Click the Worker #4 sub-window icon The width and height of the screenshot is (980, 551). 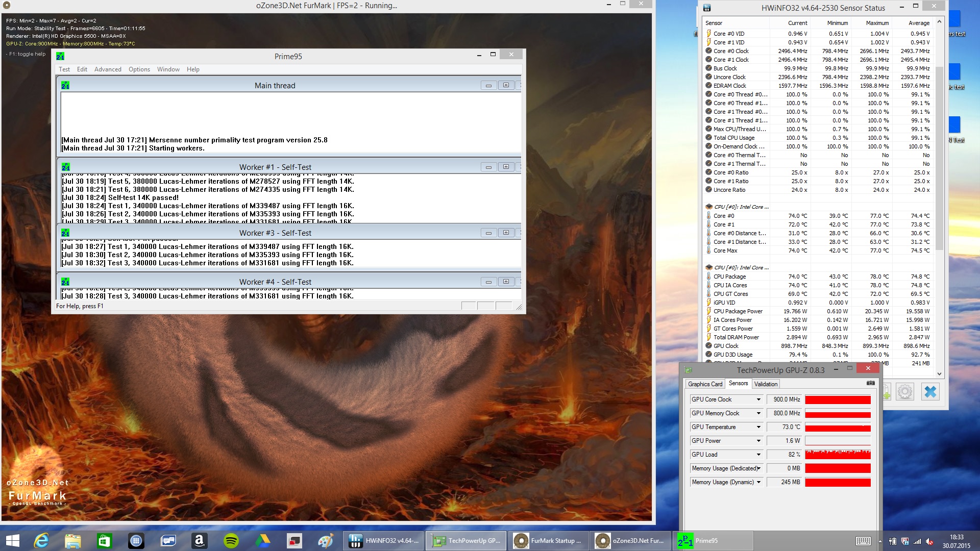(65, 282)
